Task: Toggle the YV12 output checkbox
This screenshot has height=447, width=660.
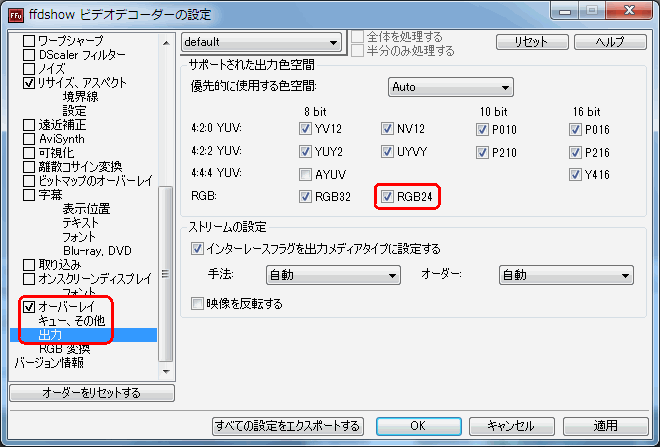Action: point(305,129)
